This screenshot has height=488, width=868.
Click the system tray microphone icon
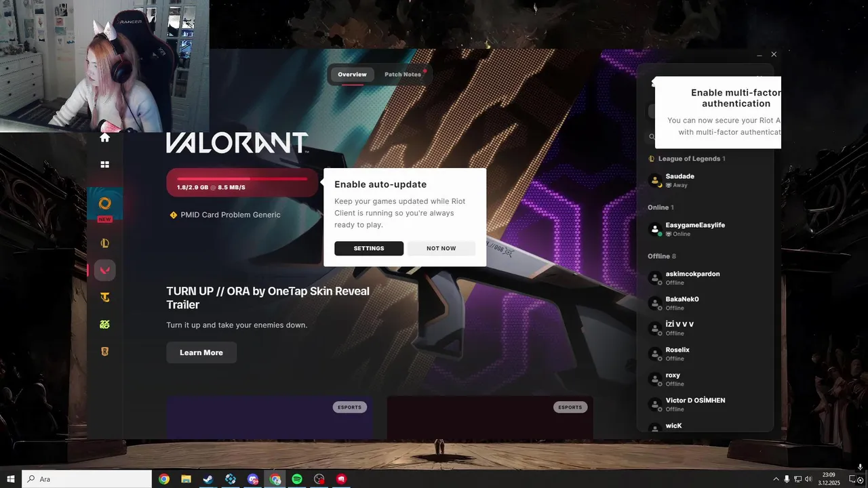787,479
